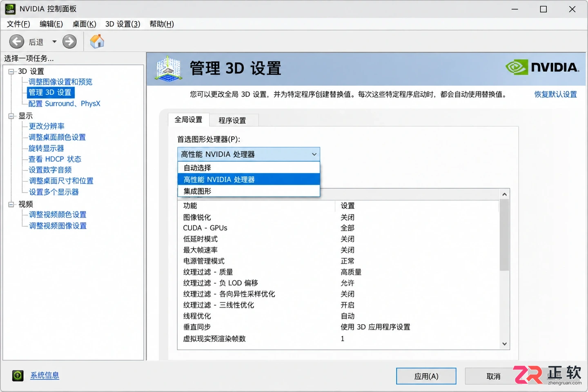Select the 纹理过滤 - 三线性优化 row
Screen dimensions: 588x392
[339, 305]
